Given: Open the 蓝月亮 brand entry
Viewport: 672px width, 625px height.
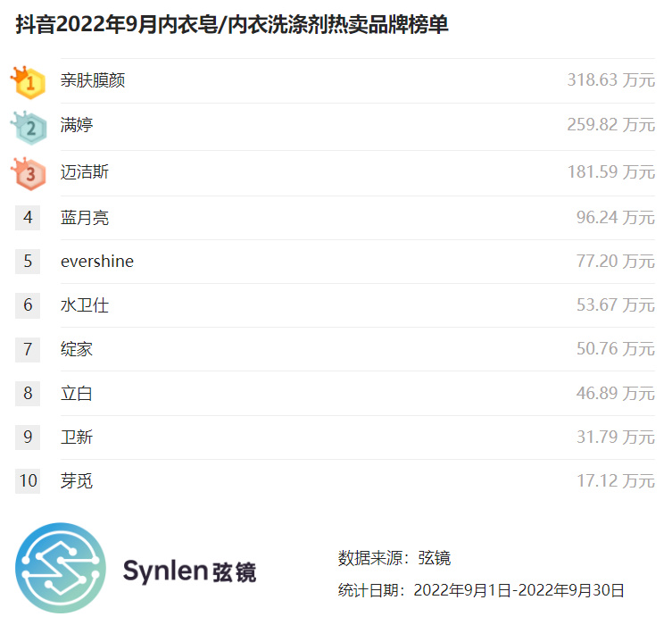Looking at the screenshot, I should click(x=85, y=217).
